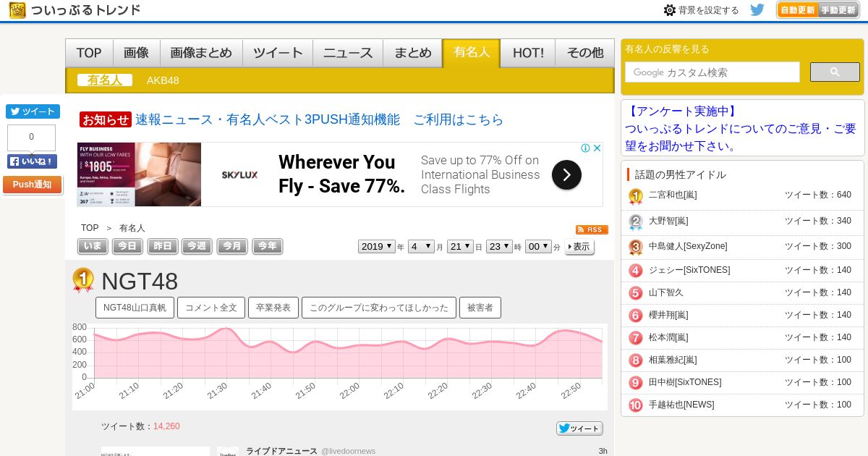Open the HOT! tab
Screen dimensions: 868x456
[528, 53]
